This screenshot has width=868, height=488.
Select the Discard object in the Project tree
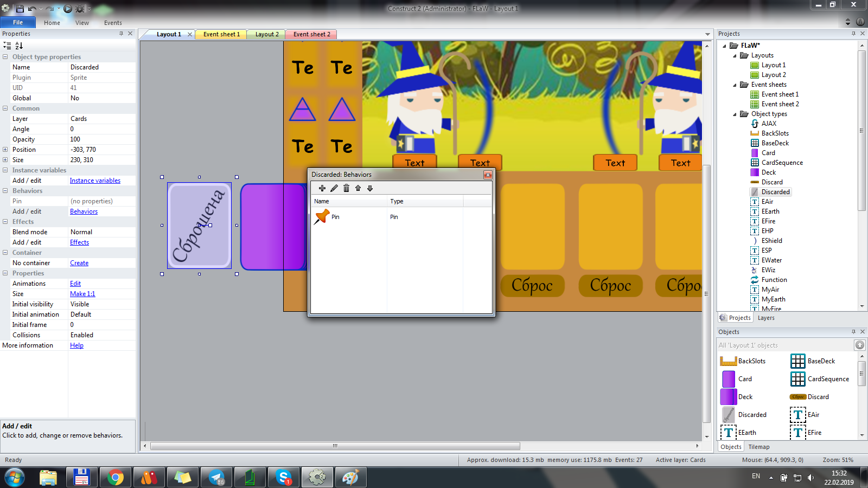pos(771,182)
